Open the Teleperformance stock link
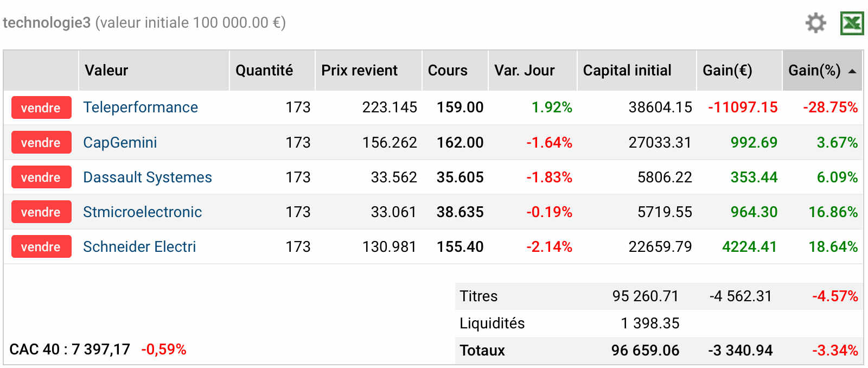This screenshot has height=368, width=868. [141, 107]
